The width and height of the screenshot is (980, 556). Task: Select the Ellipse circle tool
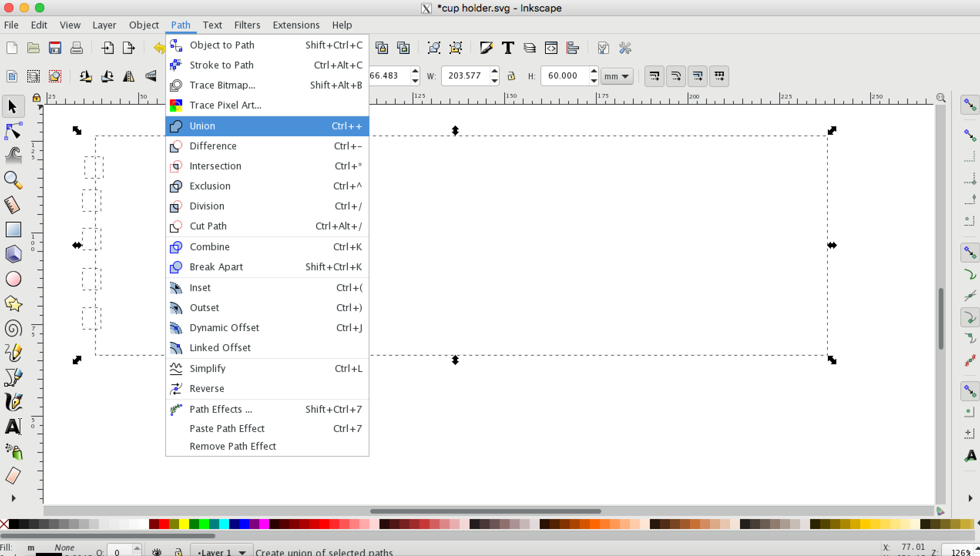tap(13, 279)
